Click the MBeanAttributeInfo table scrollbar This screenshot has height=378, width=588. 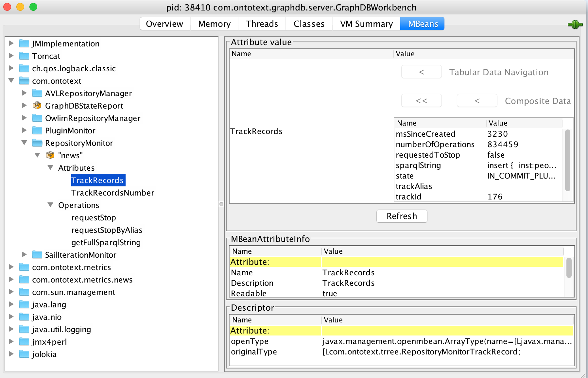coord(569,268)
